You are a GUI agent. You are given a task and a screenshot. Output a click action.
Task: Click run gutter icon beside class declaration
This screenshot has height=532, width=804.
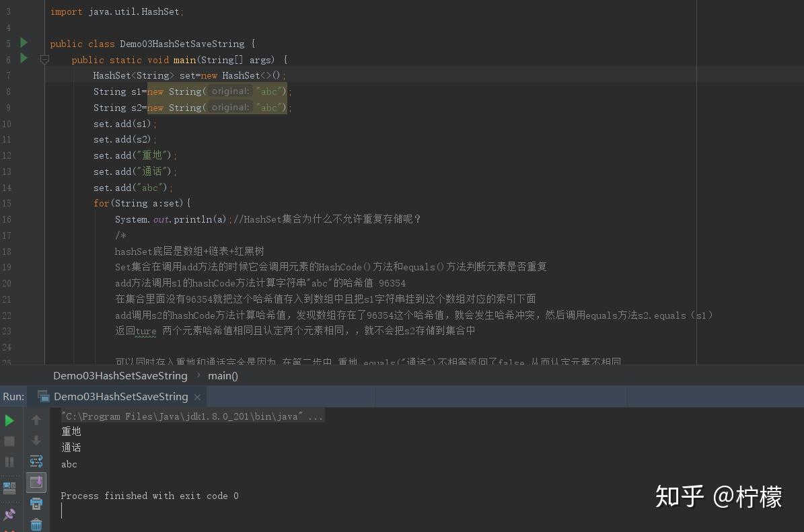pyautogui.click(x=23, y=43)
